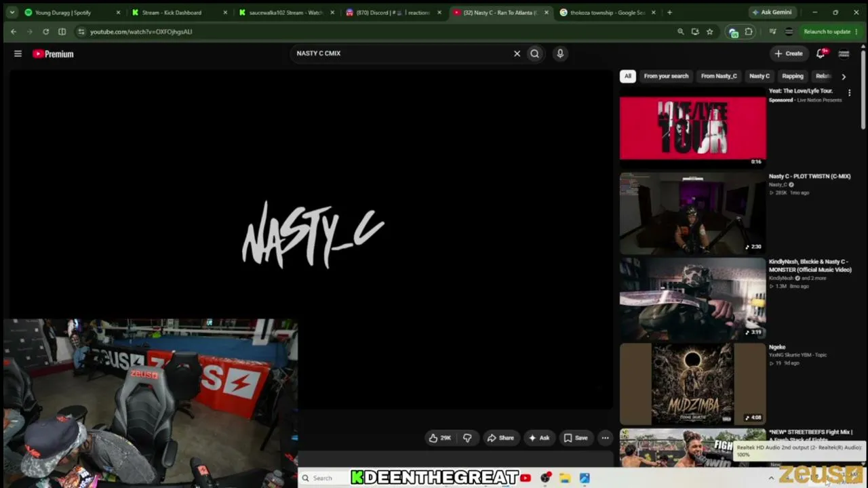This screenshot has height=488, width=868.
Task: Open Chrome extensions puzzle icon
Action: pyautogui.click(x=749, y=32)
